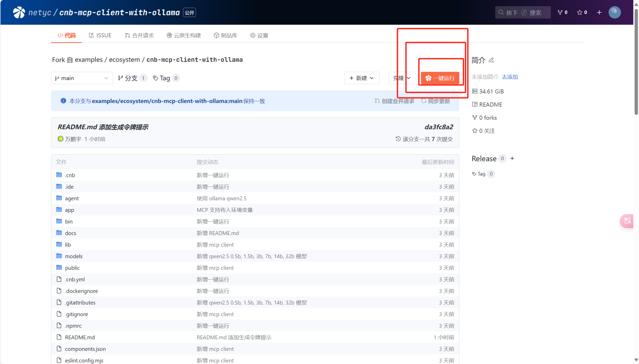This screenshot has width=639, height=364.
Task: Open the 云原生构建 tab
Action: (184, 35)
